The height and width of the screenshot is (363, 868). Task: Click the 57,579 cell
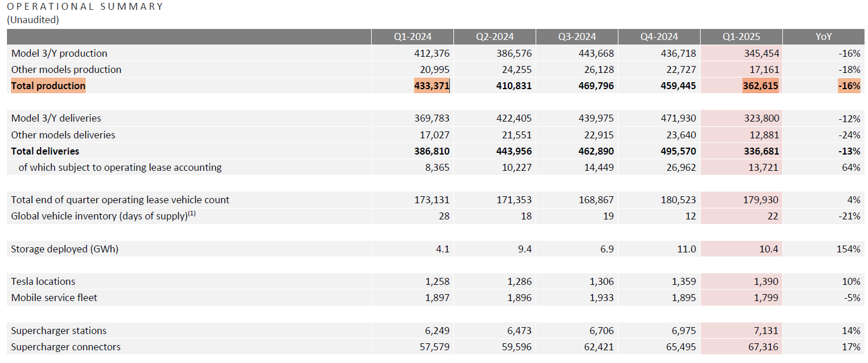[434, 347]
